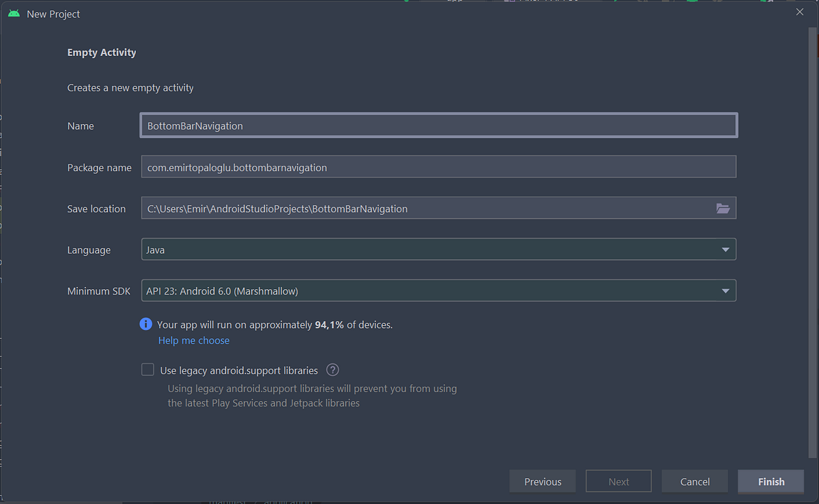Close the New Project dialog with the X
This screenshot has width=819, height=504.
(800, 12)
